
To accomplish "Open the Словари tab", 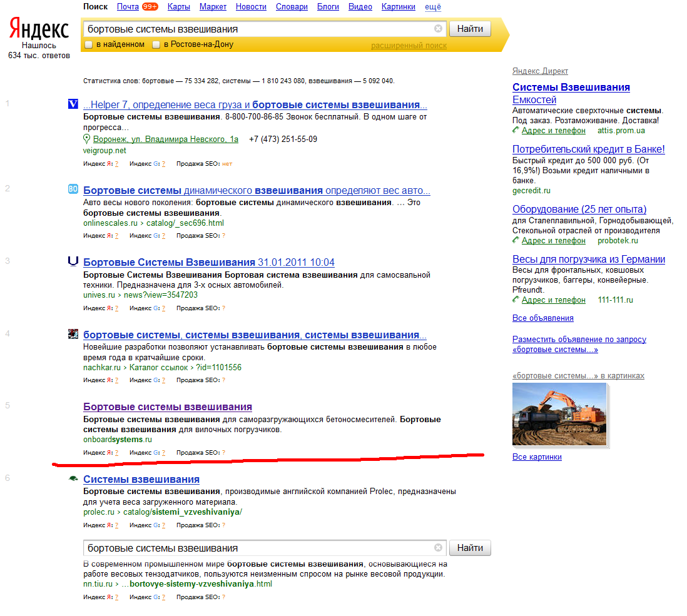I will coord(292,7).
